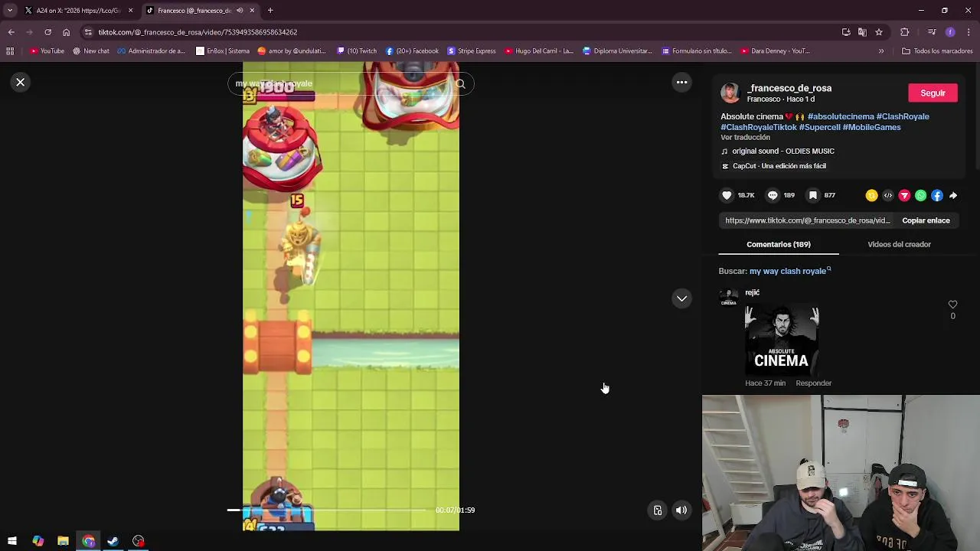Bookmark this page with the star icon

click(x=879, y=32)
